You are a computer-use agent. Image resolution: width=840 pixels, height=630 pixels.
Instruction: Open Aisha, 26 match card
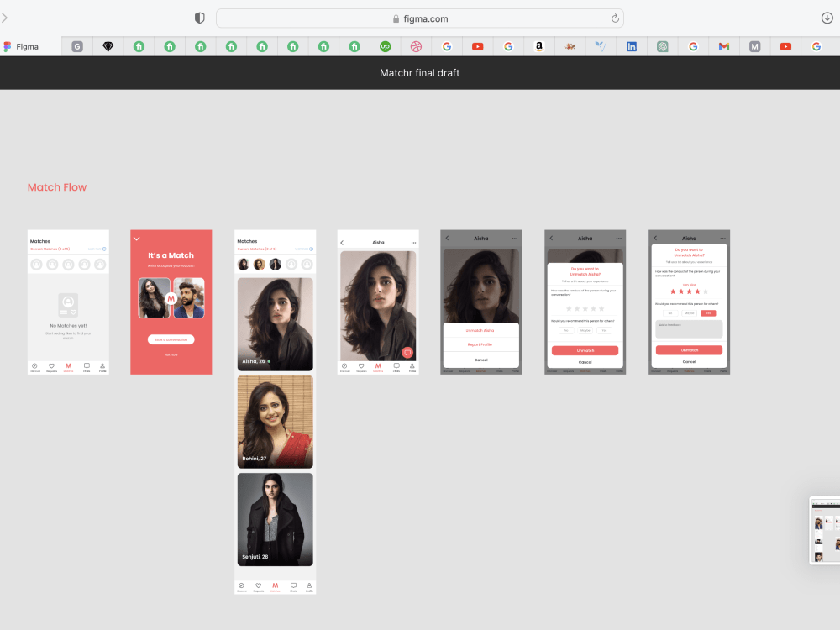(x=276, y=324)
